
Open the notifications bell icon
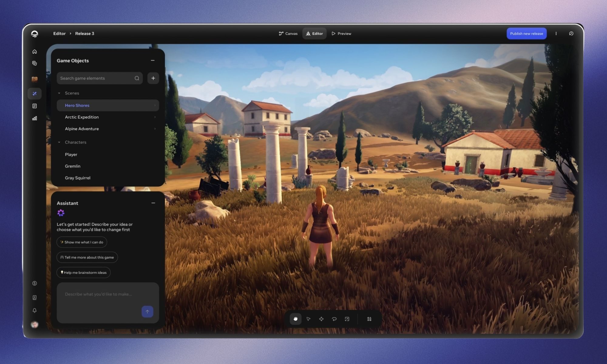tap(35, 310)
